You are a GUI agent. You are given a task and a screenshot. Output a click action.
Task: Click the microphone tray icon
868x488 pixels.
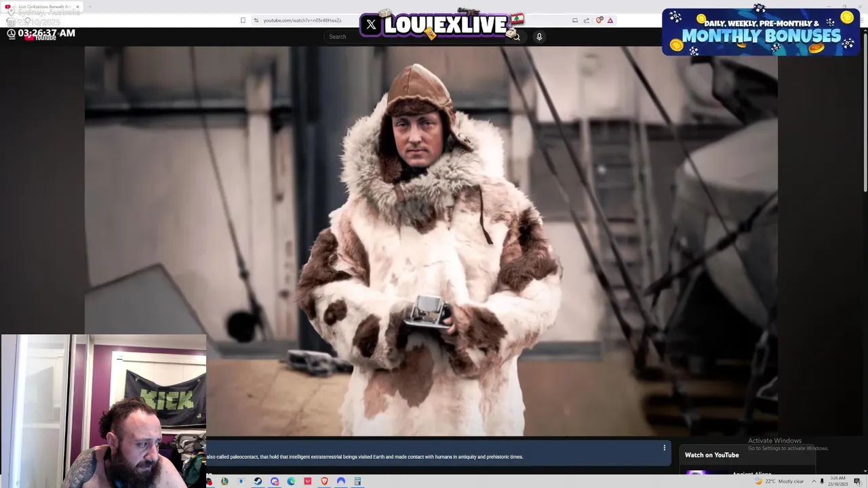[822, 481]
